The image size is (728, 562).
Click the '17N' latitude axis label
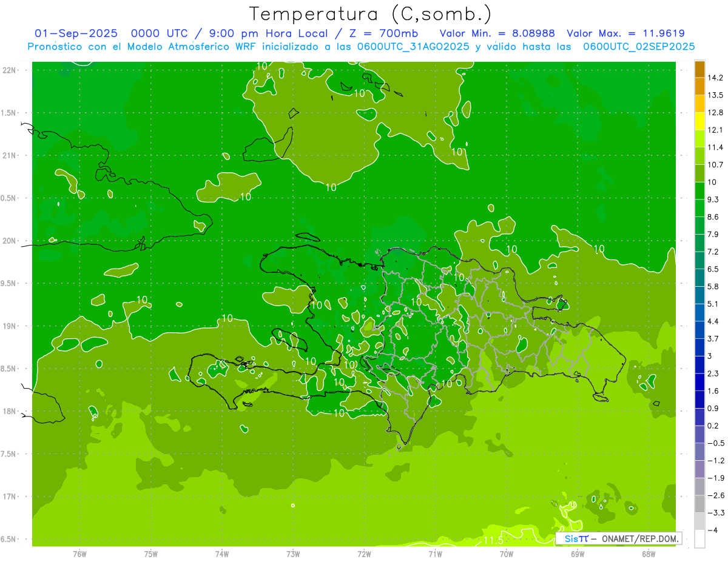(10, 497)
